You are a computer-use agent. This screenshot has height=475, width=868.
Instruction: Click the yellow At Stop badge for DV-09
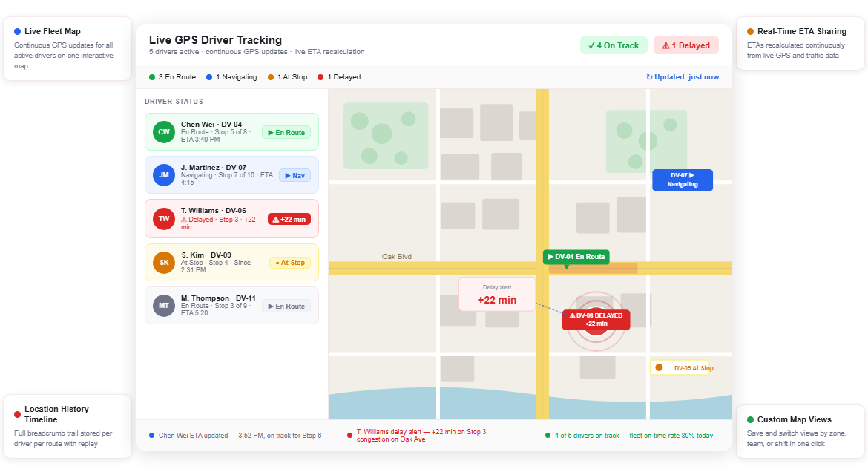point(290,263)
